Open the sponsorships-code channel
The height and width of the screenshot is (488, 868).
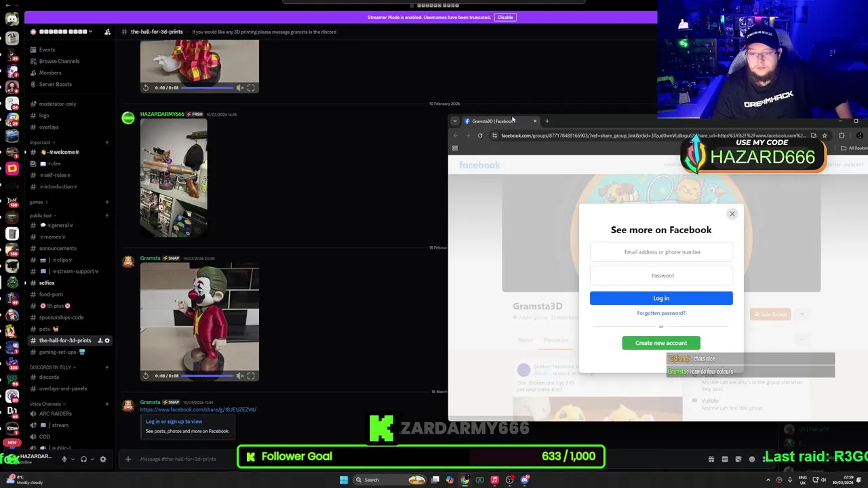point(61,317)
